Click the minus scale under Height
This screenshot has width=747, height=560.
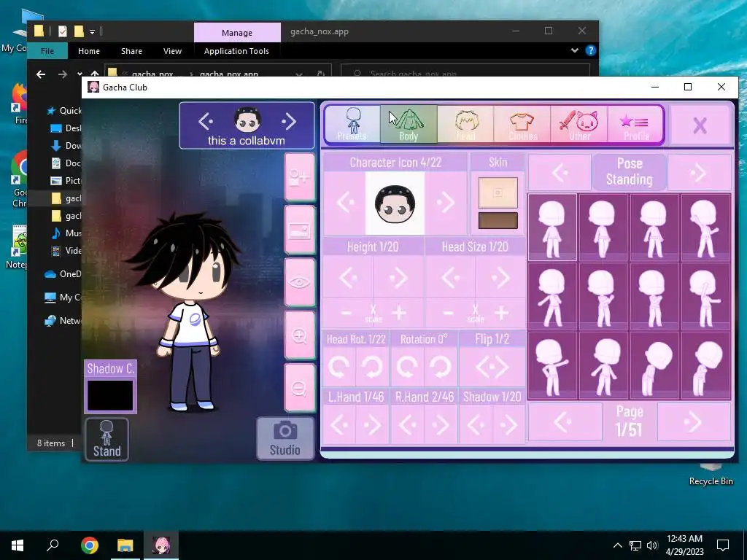(x=347, y=314)
